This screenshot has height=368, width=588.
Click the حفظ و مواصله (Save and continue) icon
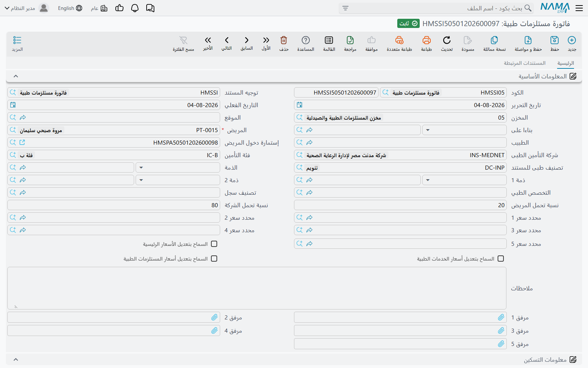coord(528,40)
